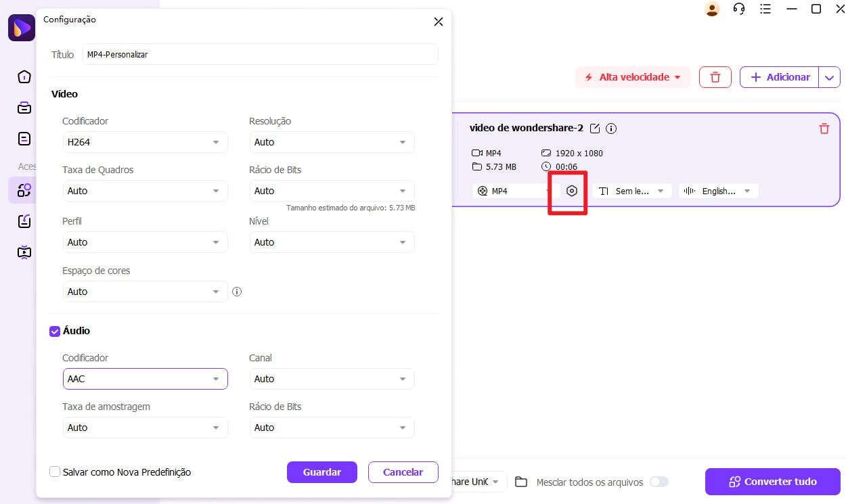
Task: Open the Perfil dropdown
Action: pos(145,242)
